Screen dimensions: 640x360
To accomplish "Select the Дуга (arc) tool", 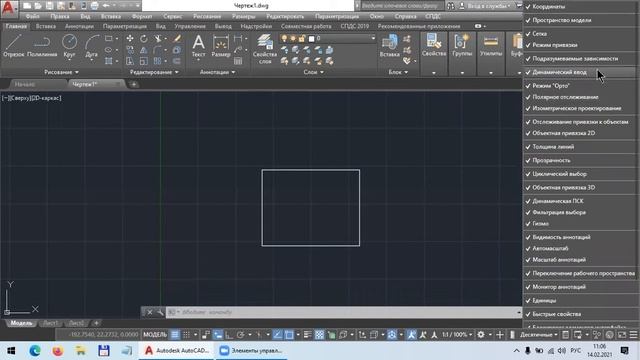I will [92, 46].
